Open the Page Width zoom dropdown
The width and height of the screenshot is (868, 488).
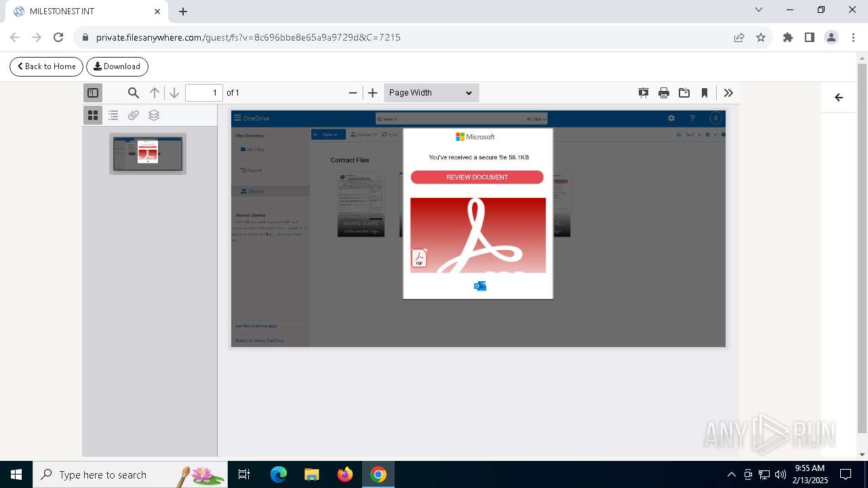(x=431, y=93)
